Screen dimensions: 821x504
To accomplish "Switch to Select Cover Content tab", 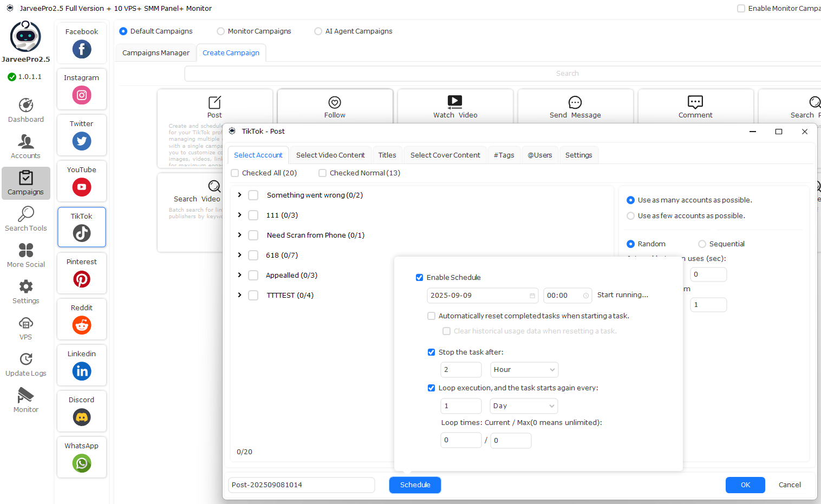I will 445,155.
